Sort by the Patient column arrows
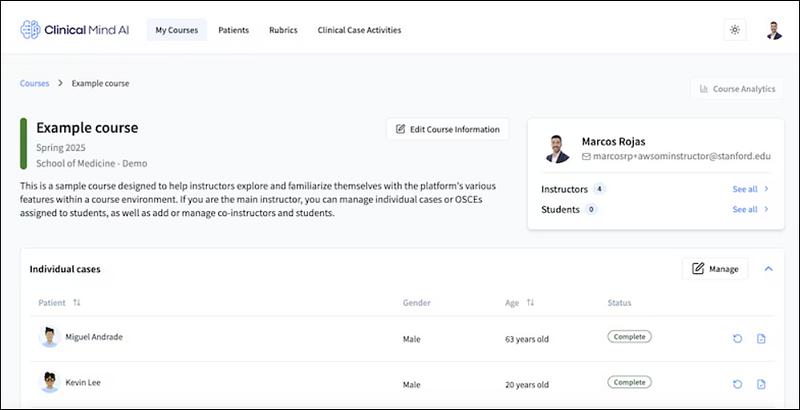 77,302
